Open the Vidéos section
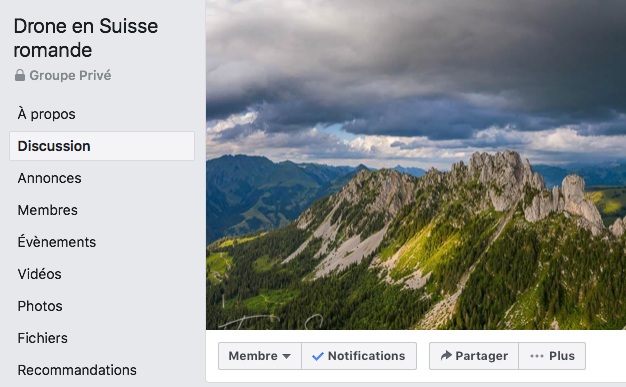 point(40,274)
